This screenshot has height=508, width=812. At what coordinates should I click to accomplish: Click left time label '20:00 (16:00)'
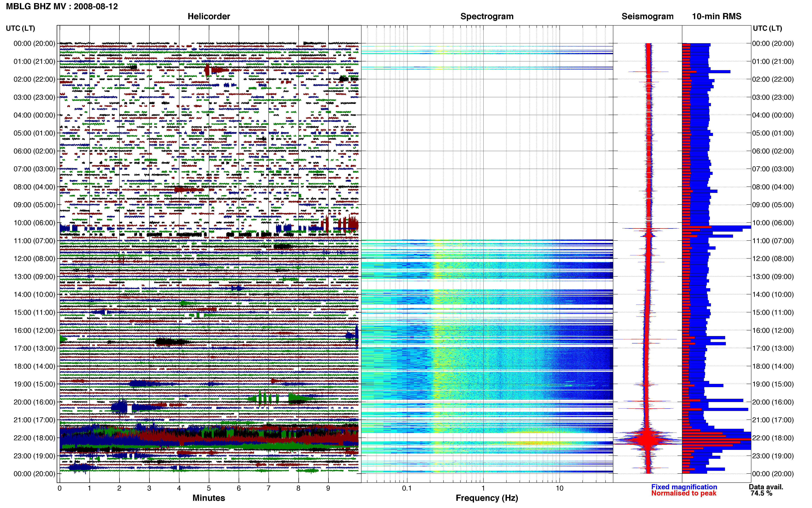click(x=34, y=402)
